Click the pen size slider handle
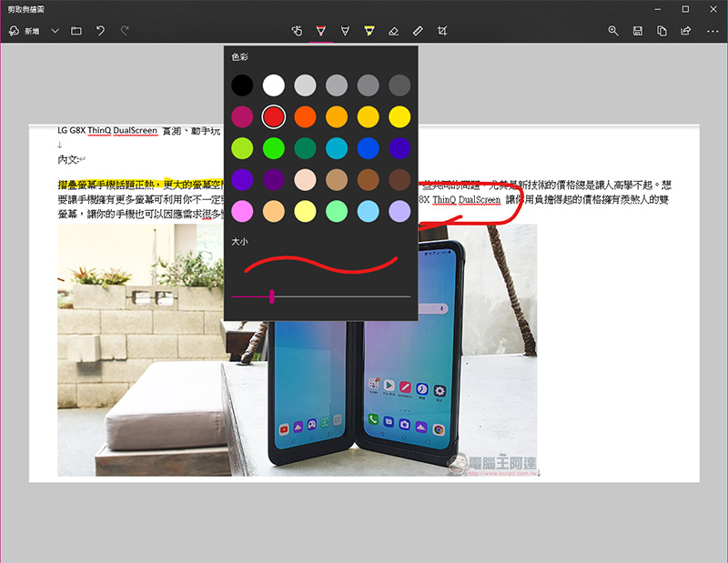 pos(272,297)
